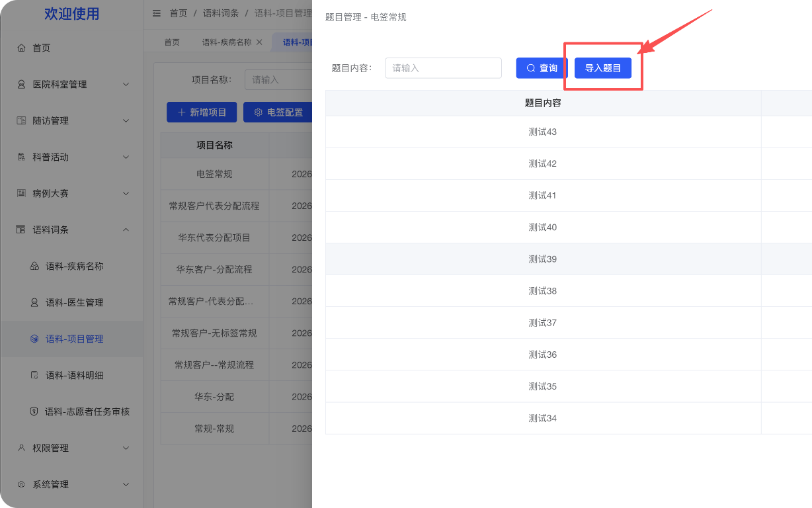Click the 语料词条 sidebar icon
The image size is (812, 508).
(x=21, y=230)
